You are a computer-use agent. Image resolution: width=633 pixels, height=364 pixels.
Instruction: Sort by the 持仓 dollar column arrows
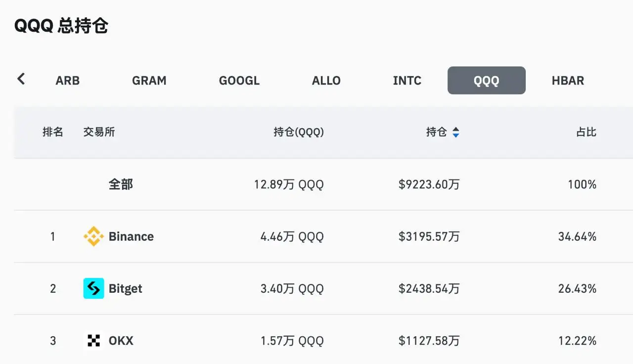[x=456, y=132]
